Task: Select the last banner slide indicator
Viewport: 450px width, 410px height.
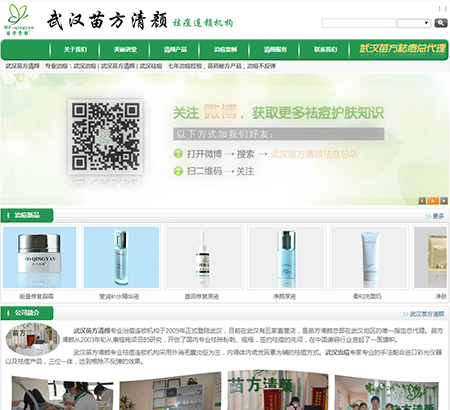Action: 444,201
